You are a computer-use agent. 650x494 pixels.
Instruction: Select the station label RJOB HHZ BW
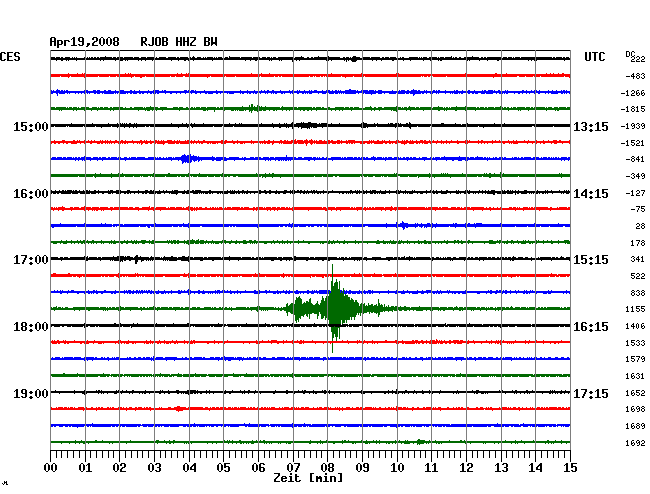click(x=179, y=42)
